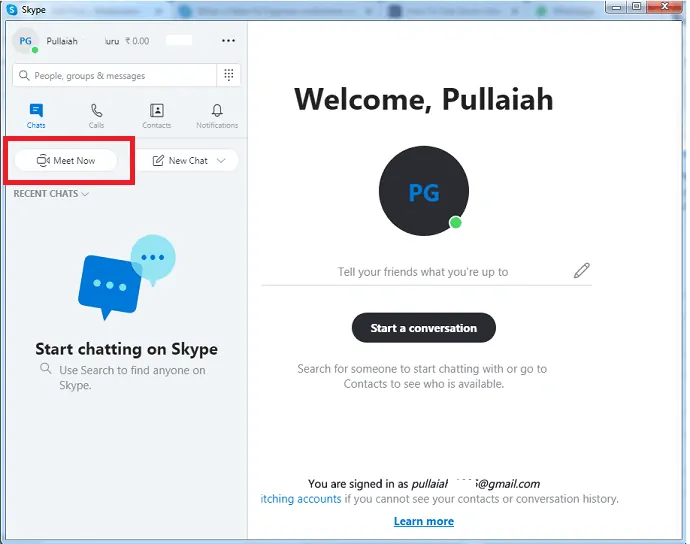
Task: Open the dial pad icon
Action: pos(229,75)
